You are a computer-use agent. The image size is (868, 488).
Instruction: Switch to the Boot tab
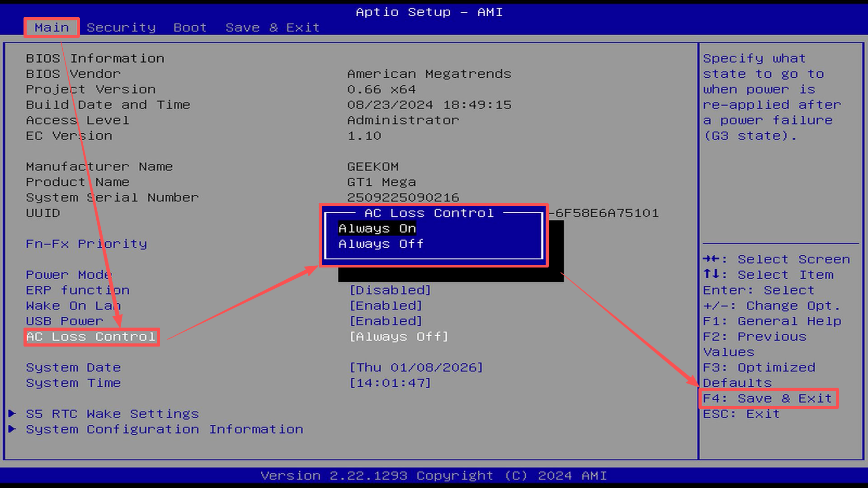click(190, 28)
